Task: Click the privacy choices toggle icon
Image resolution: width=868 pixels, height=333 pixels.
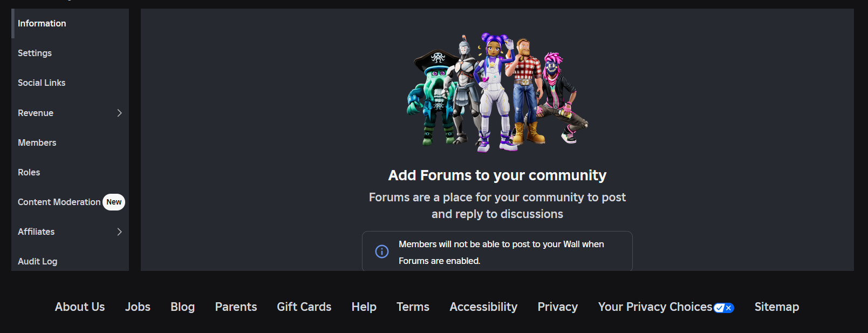Action: pos(723,308)
